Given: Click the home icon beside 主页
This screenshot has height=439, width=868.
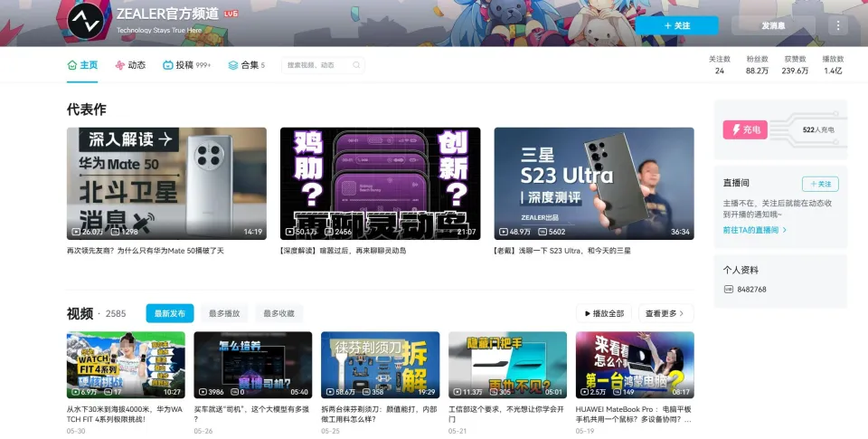Looking at the screenshot, I should point(72,65).
